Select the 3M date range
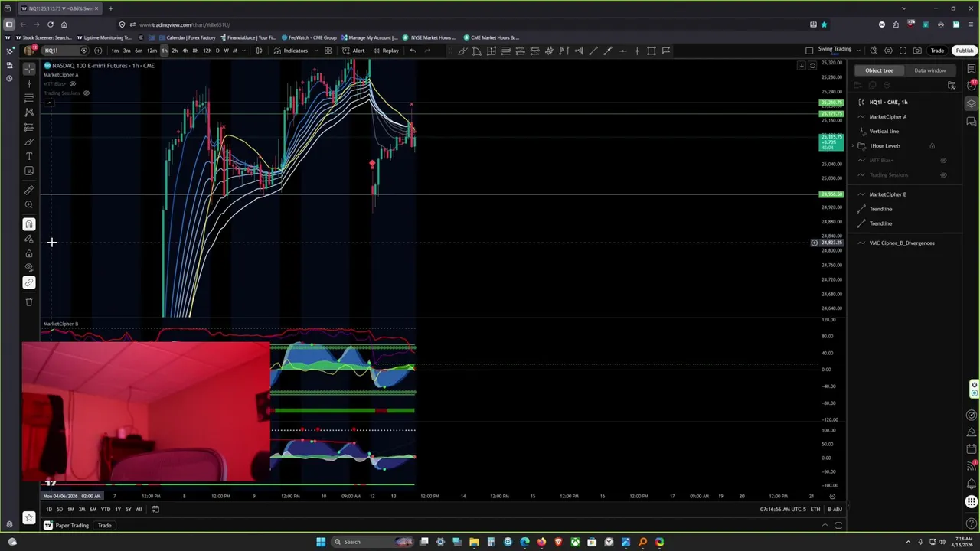The height and width of the screenshot is (551, 980). 82,509
